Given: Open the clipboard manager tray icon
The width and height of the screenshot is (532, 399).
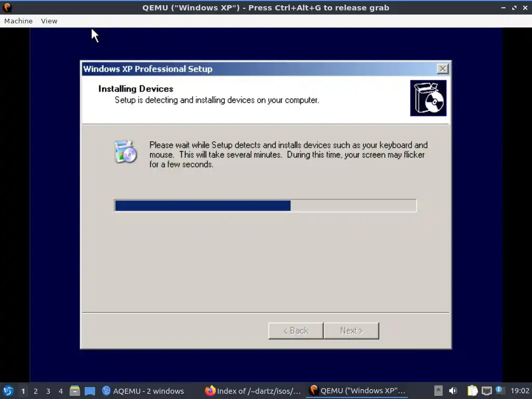Looking at the screenshot, I should 472,391.
